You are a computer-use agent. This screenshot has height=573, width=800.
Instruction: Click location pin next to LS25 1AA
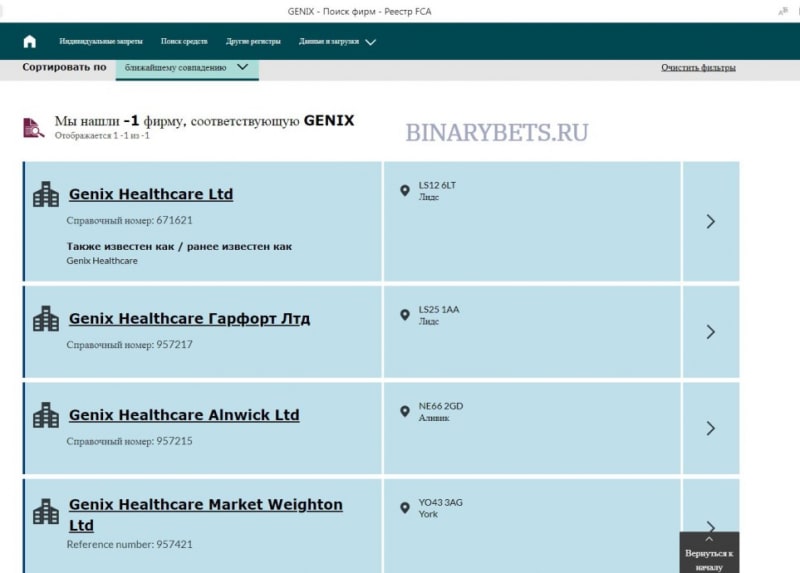point(405,315)
